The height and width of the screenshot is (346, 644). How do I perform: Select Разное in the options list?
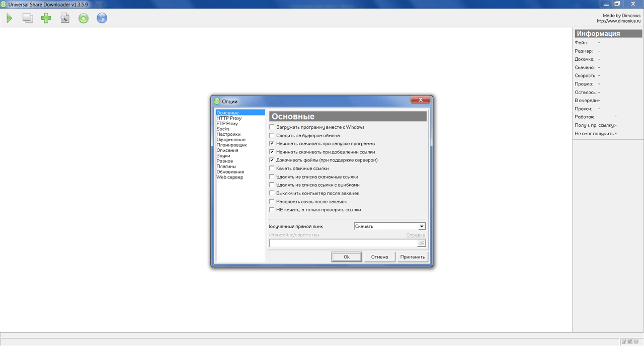[225, 161]
